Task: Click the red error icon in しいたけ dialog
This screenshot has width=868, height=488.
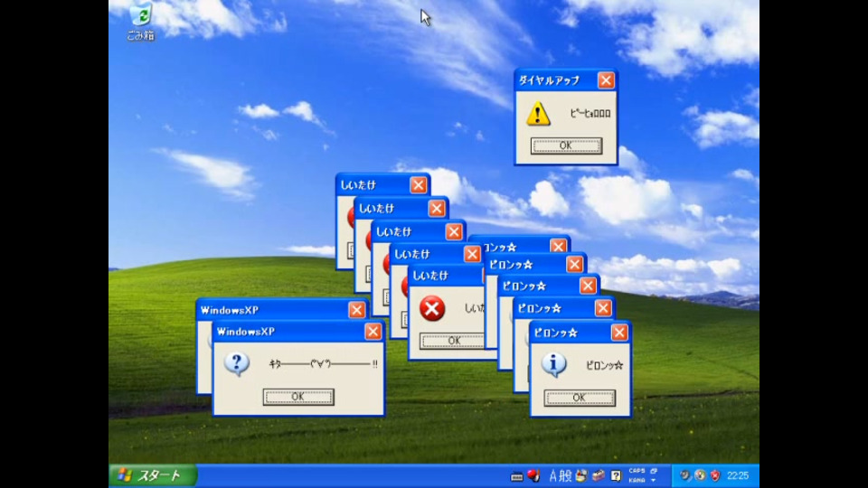Action: click(432, 308)
